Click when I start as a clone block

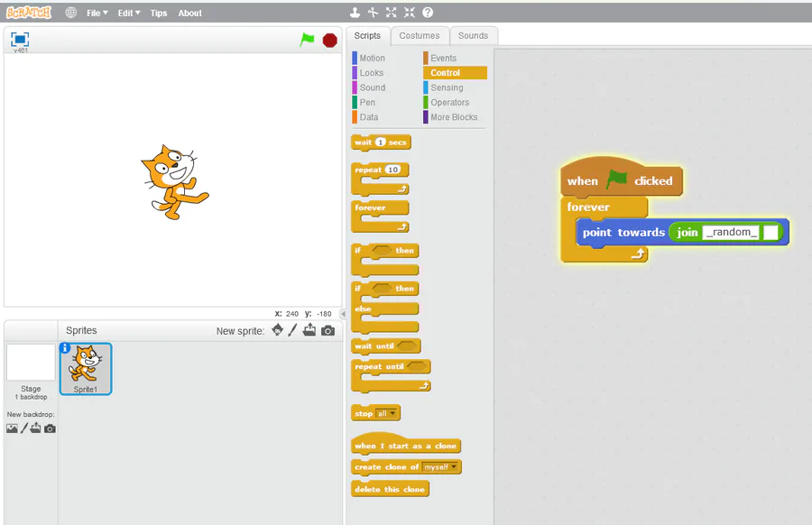(405, 444)
